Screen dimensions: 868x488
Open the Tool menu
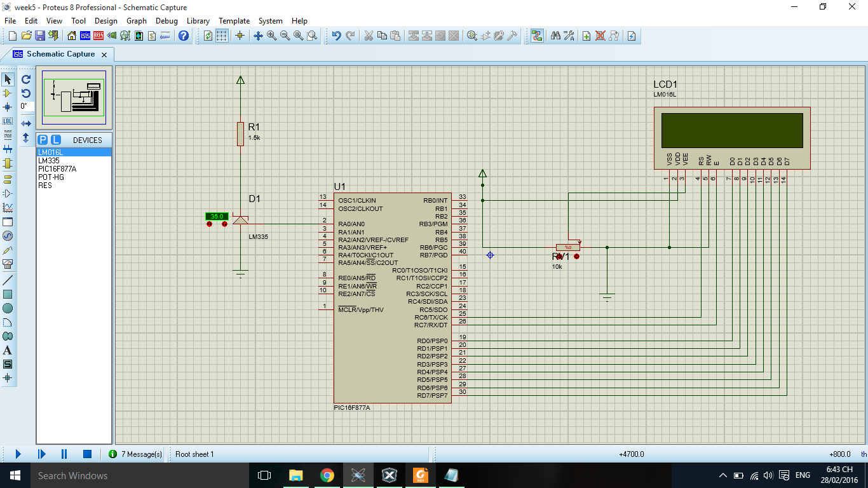pos(79,21)
